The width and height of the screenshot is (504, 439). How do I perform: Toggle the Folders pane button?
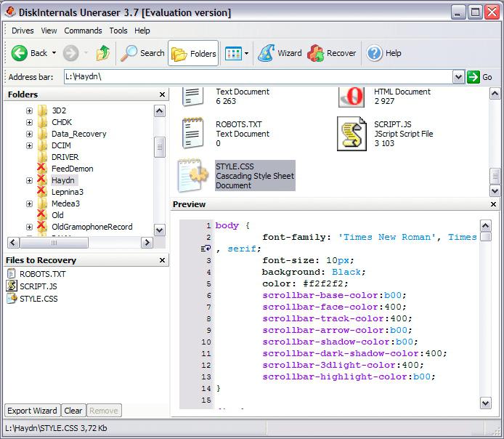(193, 53)
